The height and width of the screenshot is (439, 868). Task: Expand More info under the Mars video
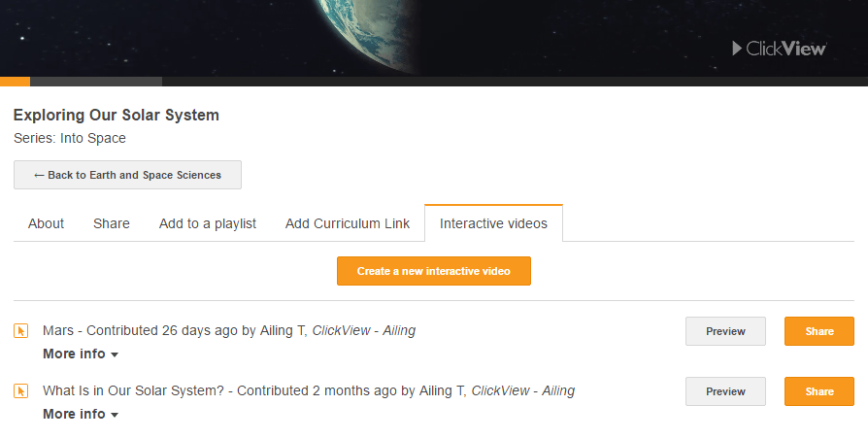(81, 355)
